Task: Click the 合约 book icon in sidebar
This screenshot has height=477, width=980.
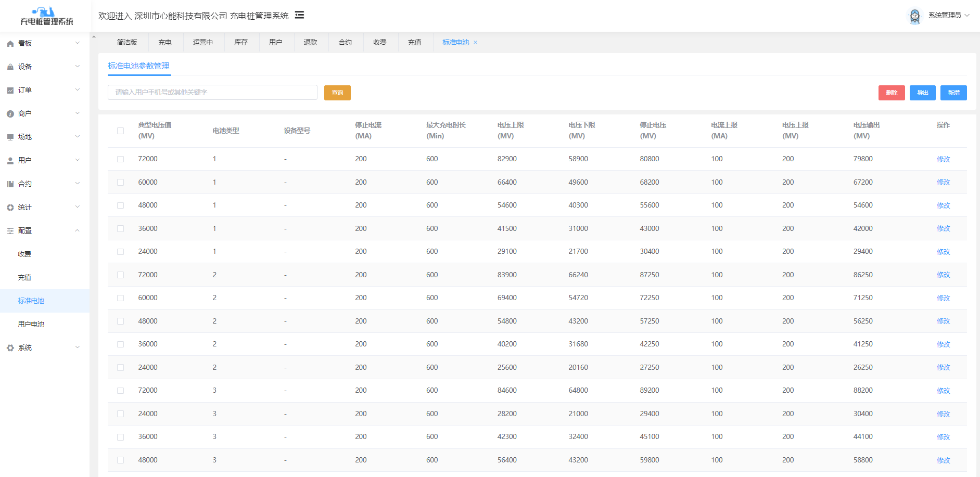Action: click(x=10, y=184)
